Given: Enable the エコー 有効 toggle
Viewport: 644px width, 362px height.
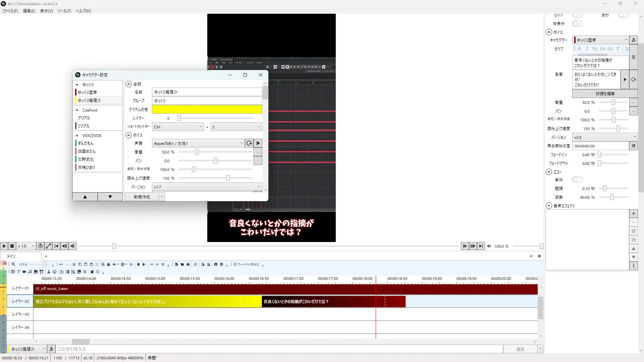Looking at the screenshot, I should tap(577, 180).
